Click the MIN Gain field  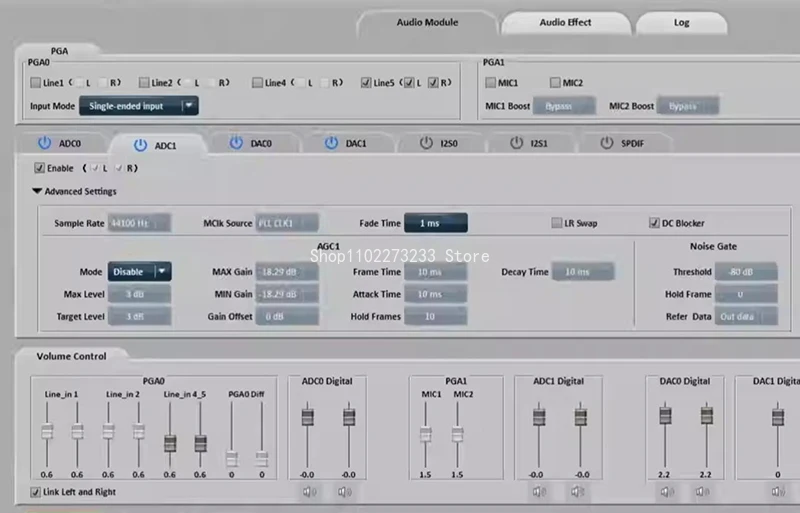click(287, 294)
